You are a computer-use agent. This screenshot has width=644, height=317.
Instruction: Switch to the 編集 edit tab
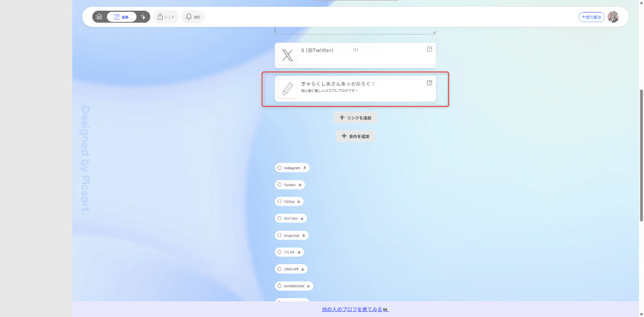point(121,17)
